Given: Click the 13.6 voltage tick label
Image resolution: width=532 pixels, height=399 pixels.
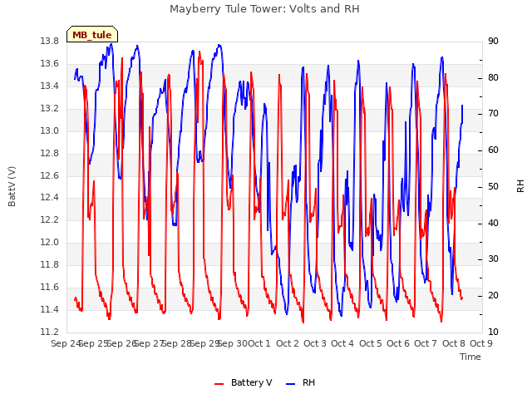Looking at the screenshot, I should point(50,64).
